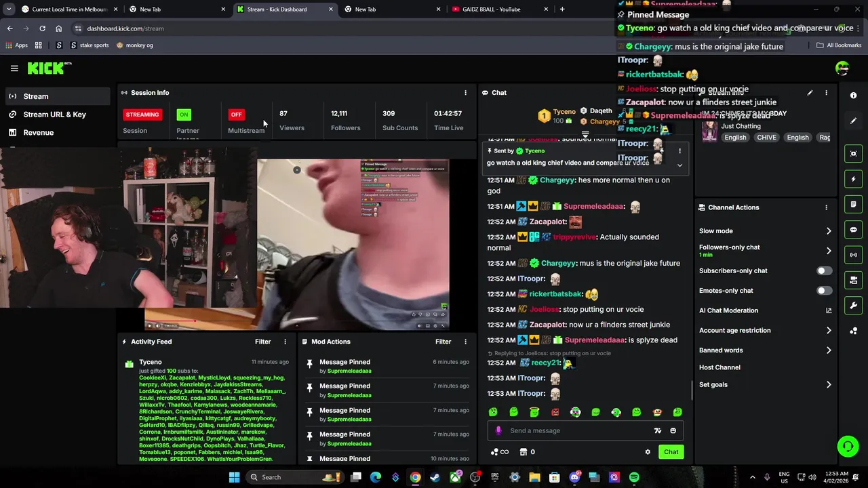The image size is (868, 488).
Task: Open the hamburger navigation menu
Action: pos(14,68)
